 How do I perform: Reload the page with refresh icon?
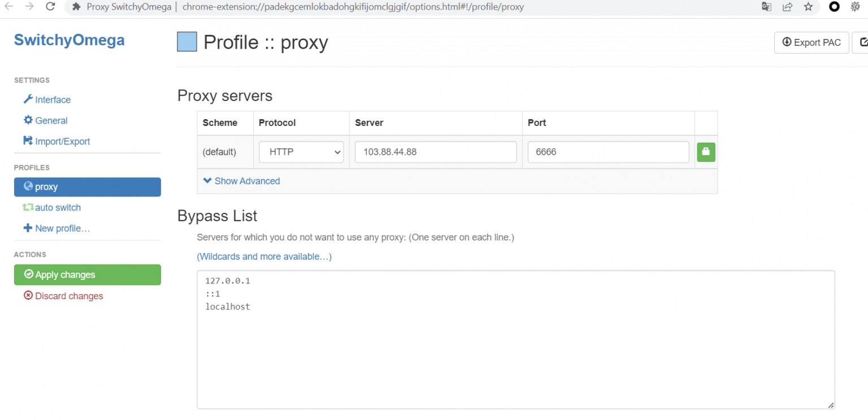coord(50,7)
